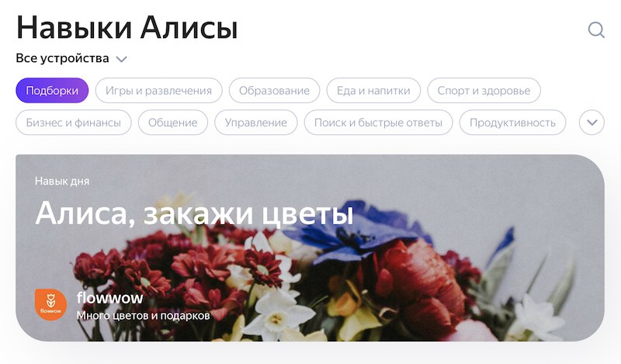Click the 'Навык дня' label
Image resolution: width=621 pixels, height=364 pixels.
pos(62,181)
